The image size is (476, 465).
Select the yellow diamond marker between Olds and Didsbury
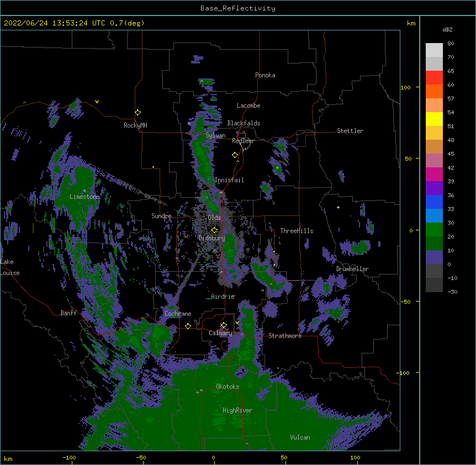click(214, 230)
